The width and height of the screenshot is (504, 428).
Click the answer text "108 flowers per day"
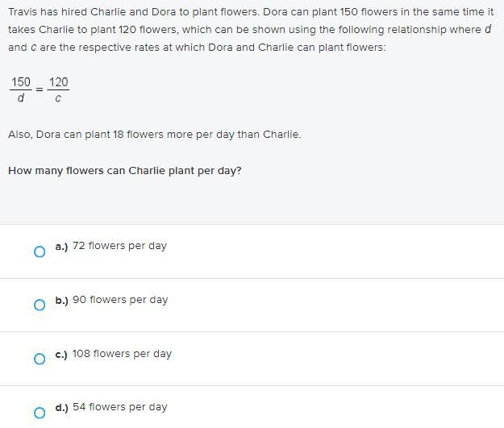click(122, 354)
